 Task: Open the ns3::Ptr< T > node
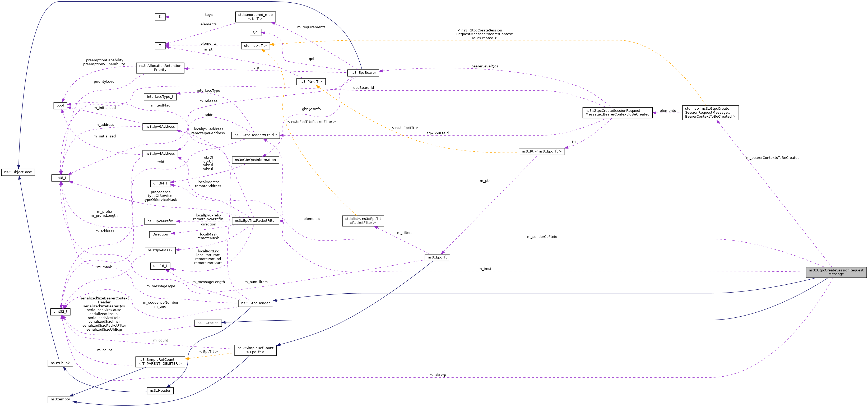coord(311,82)
